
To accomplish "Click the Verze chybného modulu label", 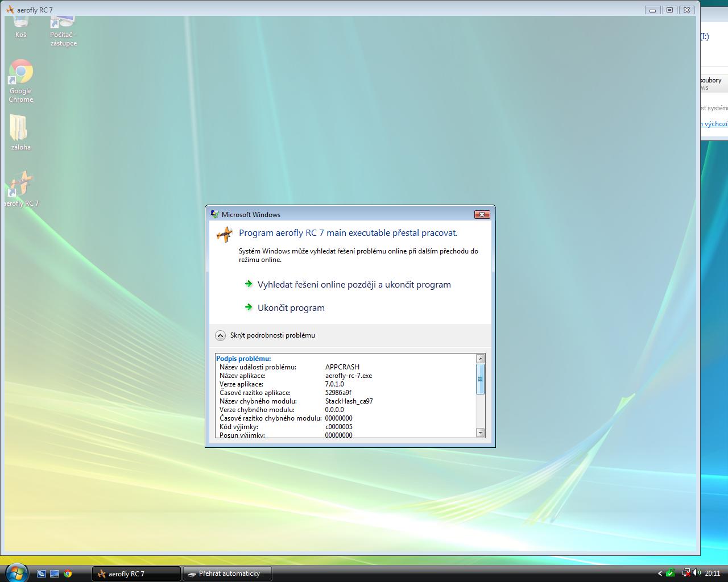I will click(x=257, y=410).
